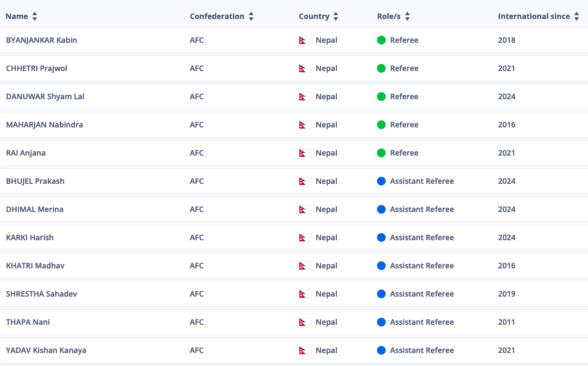The height and width of the screenshot is (366, 588).
Task: Select name RAI Anjana
Action: (26, 153)
